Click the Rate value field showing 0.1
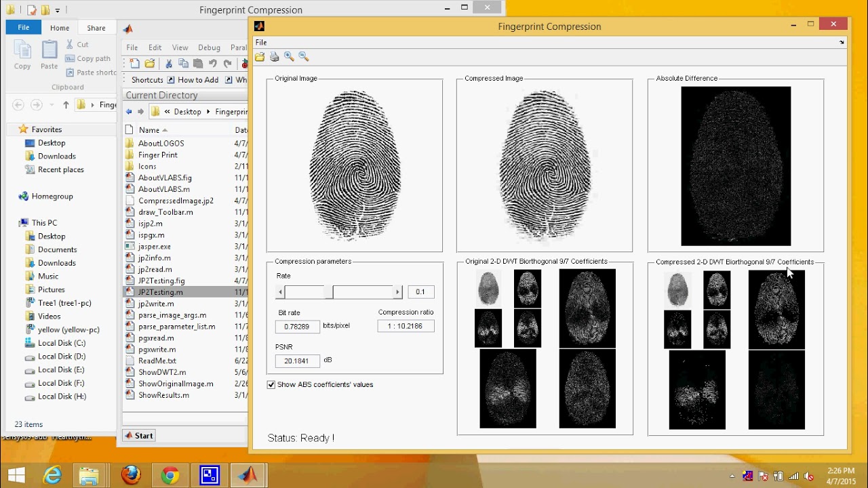The width and height of the screenshot is (868, 488). coord(420,292)
